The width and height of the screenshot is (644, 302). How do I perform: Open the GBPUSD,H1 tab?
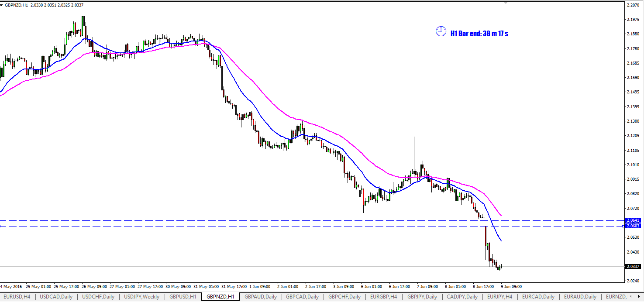pyautogui.click(x=183, y=297)
